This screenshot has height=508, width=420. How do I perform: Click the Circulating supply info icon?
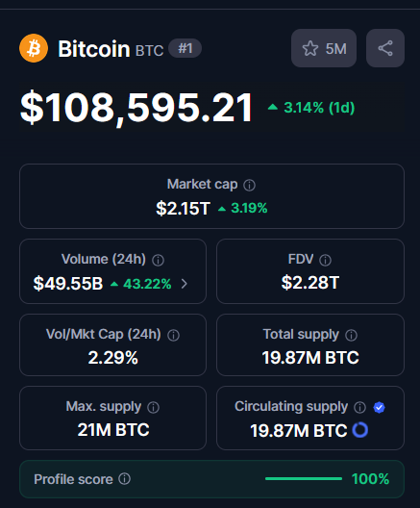[x=359, y=408]
